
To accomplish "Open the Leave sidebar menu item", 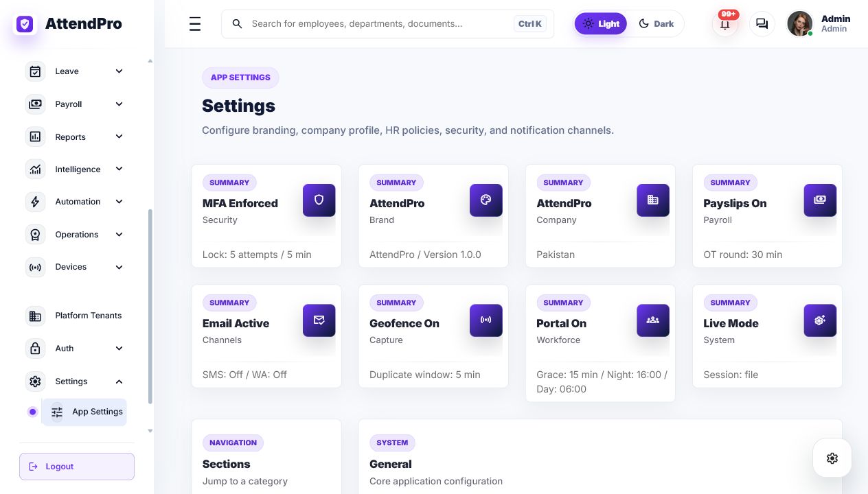I will [76, 71].
